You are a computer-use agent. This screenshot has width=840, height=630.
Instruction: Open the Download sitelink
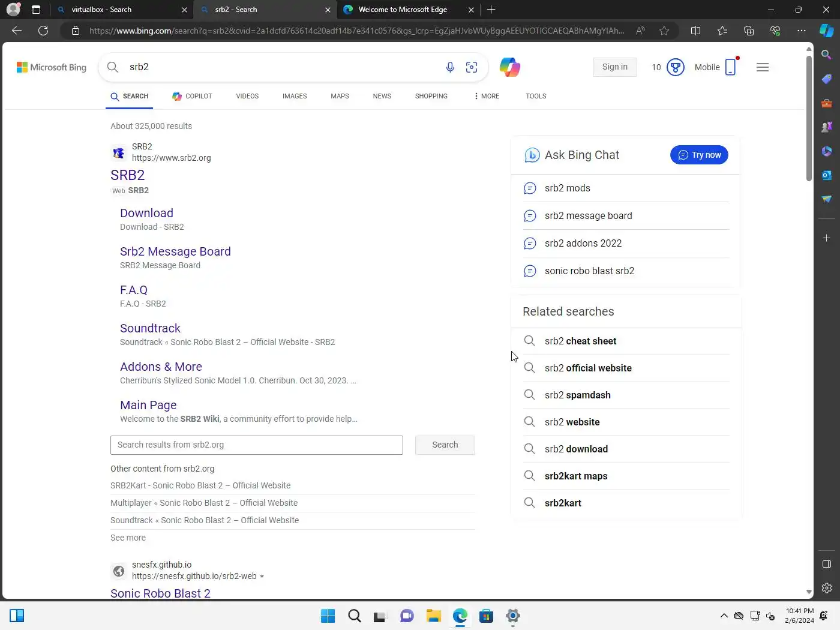pos(146,213)
